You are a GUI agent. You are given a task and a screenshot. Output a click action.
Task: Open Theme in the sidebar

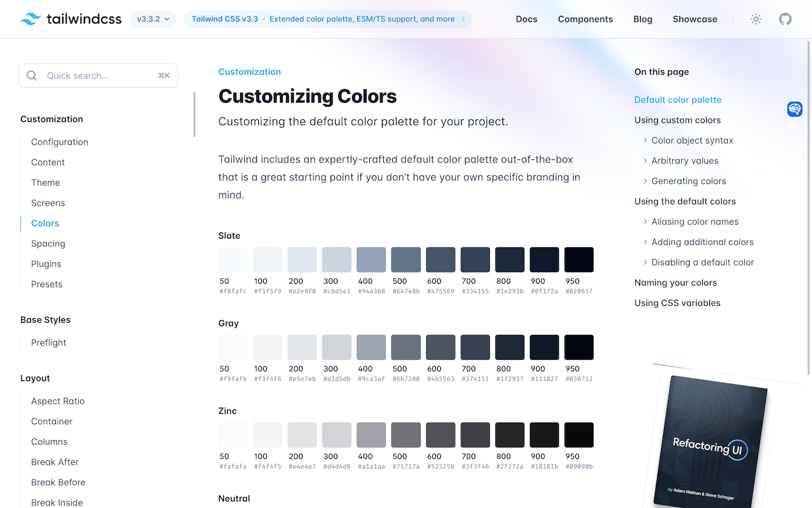(46, 183)
